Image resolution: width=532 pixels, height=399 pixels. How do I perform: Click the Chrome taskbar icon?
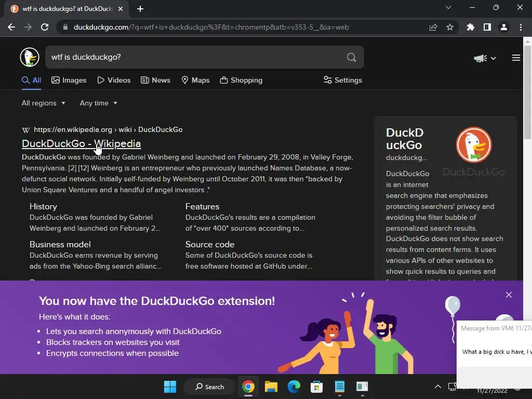point(248,387)
